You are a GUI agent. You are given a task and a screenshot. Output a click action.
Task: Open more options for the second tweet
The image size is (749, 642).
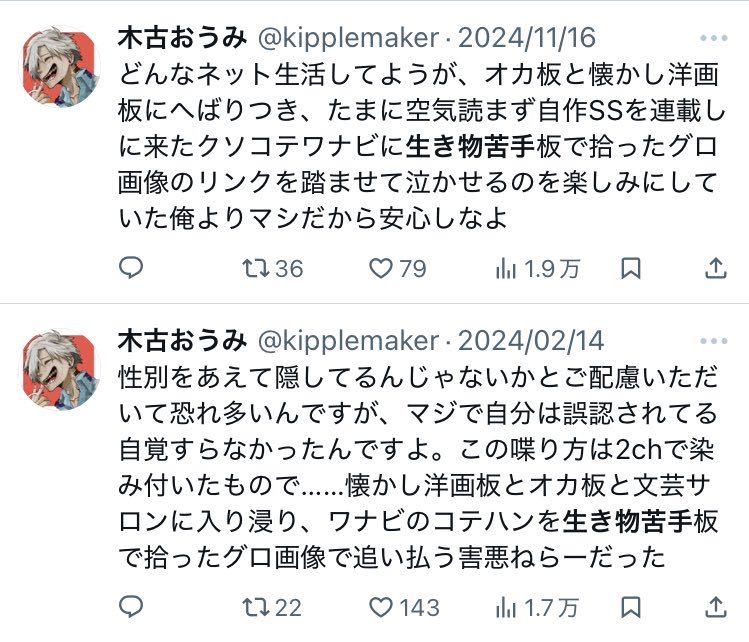click(x=714, y=340)
